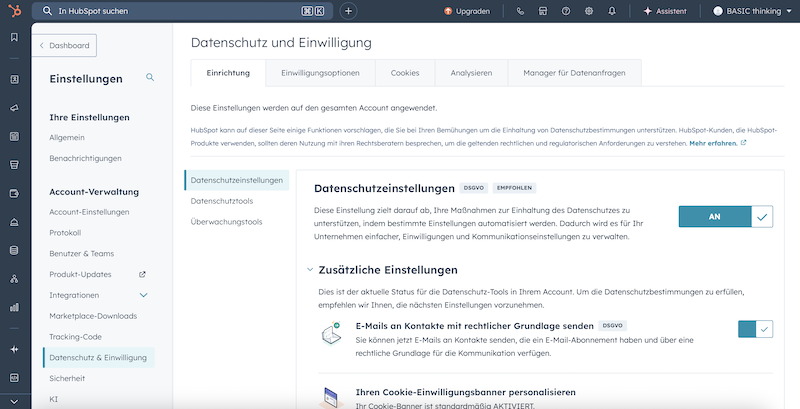Screen dimensions: 800x409
Task: Toggle E-Mails an Kontakte mit rechtlicher Grundlage switch
Action: [755, 329]
